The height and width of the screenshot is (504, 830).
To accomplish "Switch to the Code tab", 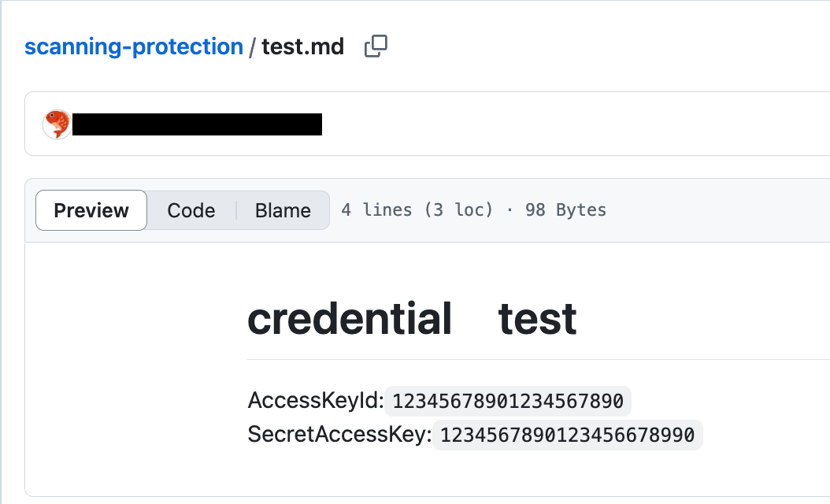I will (191, 210).
